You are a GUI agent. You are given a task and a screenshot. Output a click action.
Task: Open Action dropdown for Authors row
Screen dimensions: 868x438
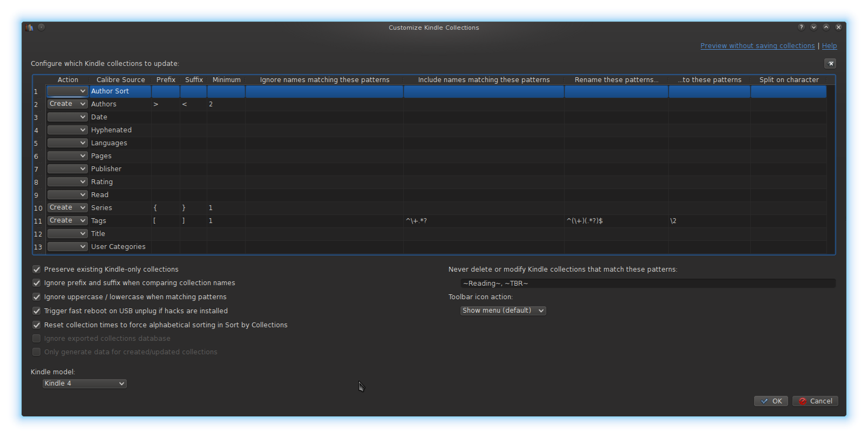coord(67,104)
